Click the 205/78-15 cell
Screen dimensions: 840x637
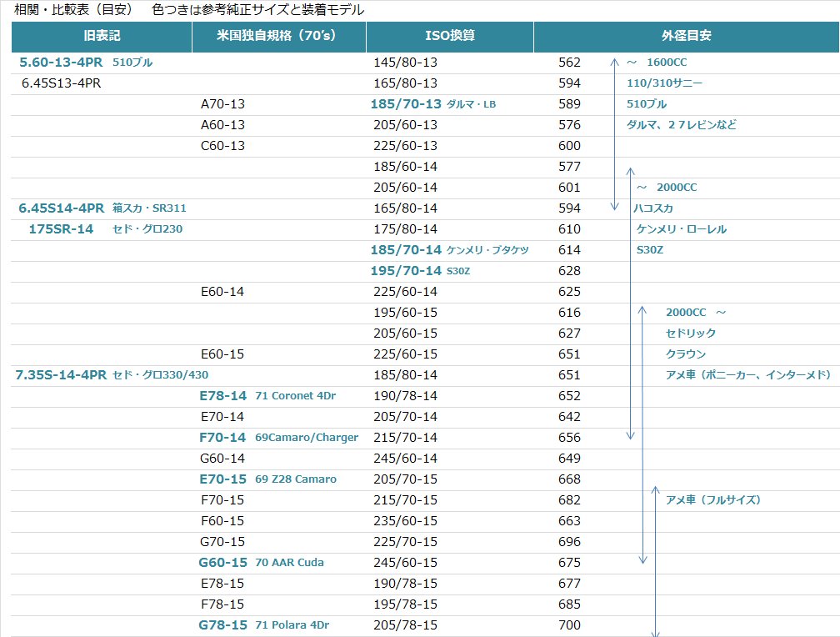[x=406, y=625]
